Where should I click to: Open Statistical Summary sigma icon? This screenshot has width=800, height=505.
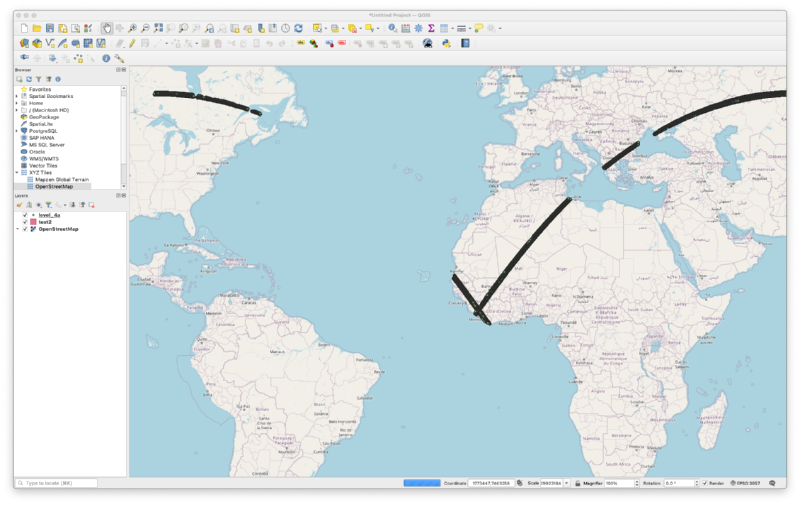pos(431,28)
